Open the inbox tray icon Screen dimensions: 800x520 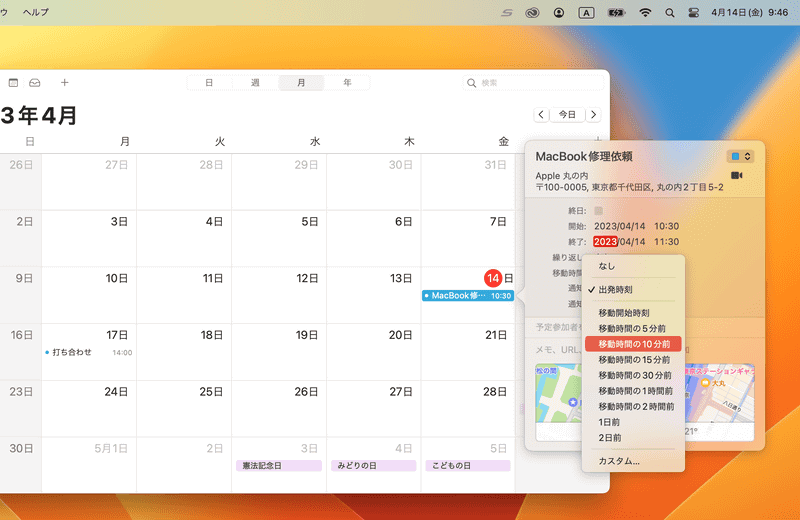[35, 83]
